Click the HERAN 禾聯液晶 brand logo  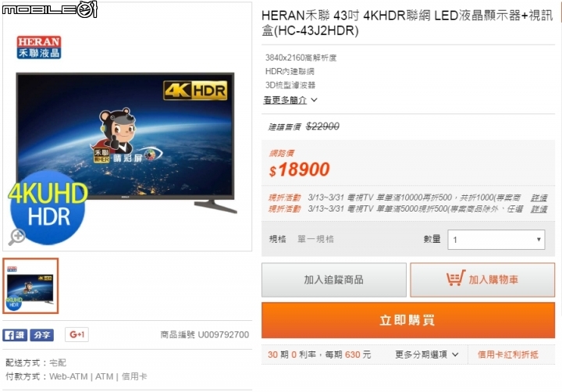click(39, 48)
